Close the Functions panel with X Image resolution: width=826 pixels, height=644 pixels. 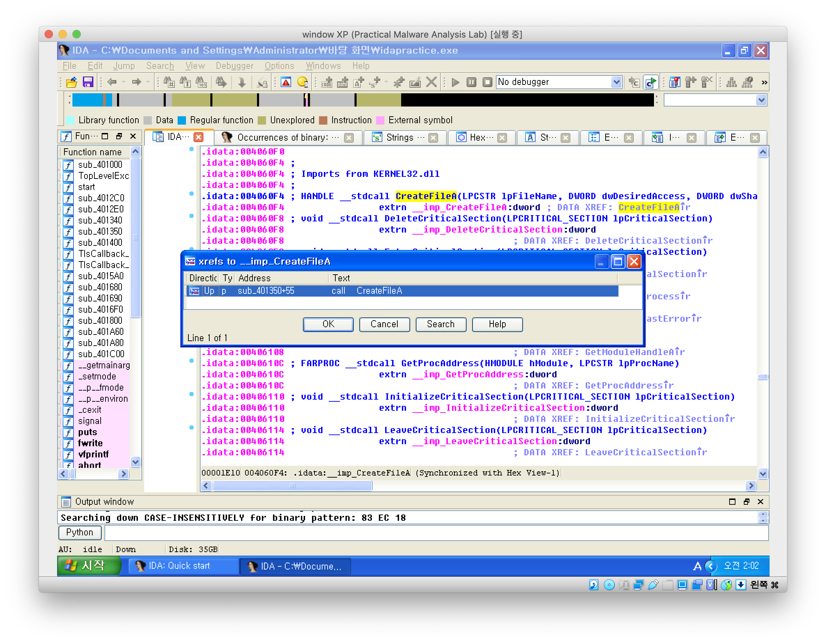pyautogui.click(x=133, y=136)
